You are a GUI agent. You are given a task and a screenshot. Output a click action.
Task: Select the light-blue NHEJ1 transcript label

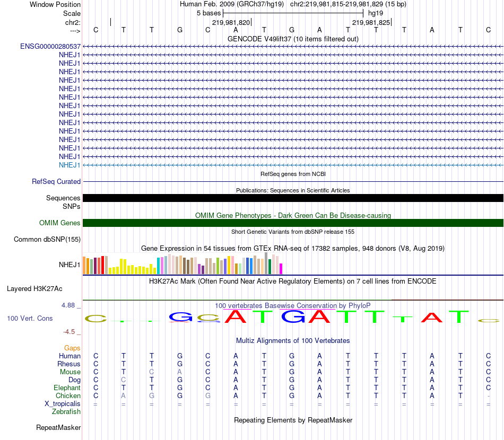69,165
